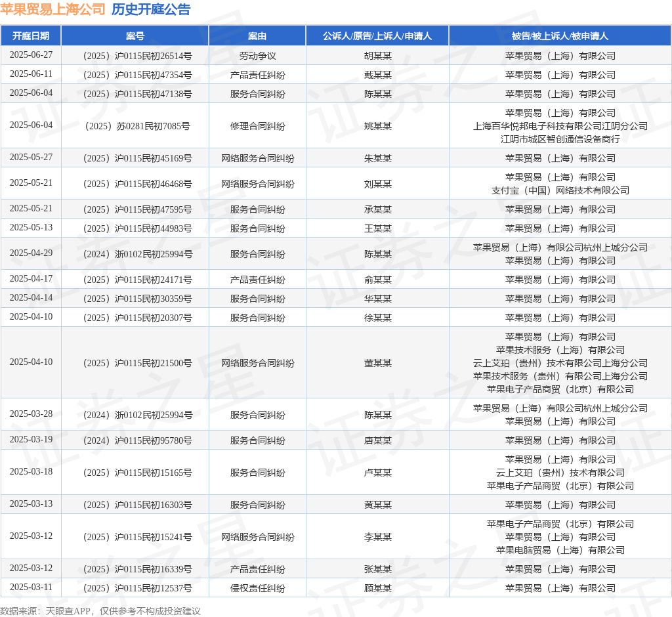This screenshot has height=617, width=672.
Task: Click defendant 江阴市城区智创通信设备商行
Action: point(560,139)
